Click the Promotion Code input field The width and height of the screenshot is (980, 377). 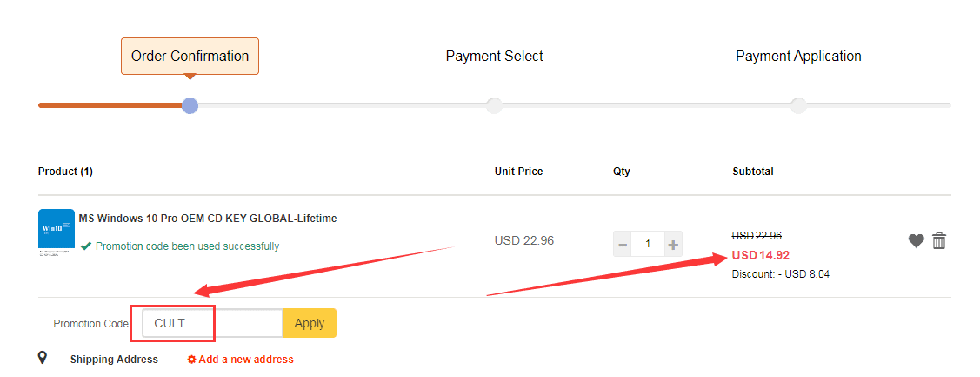coord(212,323)
